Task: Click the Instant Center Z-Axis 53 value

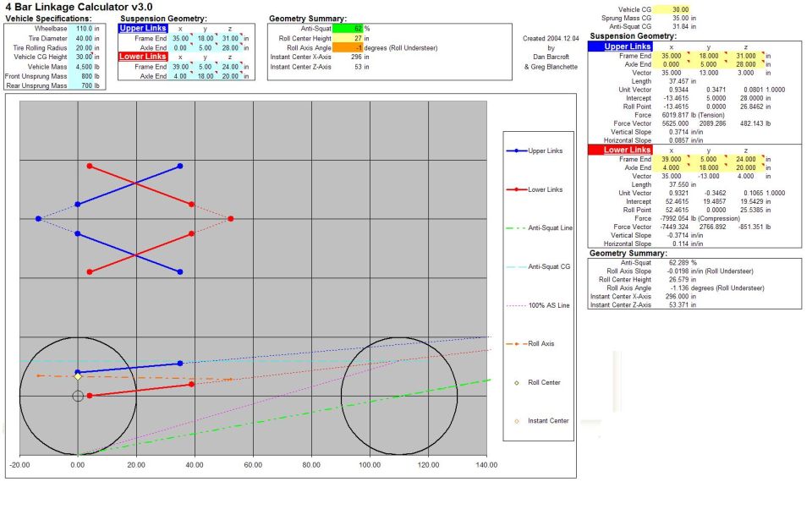Action: click(358, 67)
